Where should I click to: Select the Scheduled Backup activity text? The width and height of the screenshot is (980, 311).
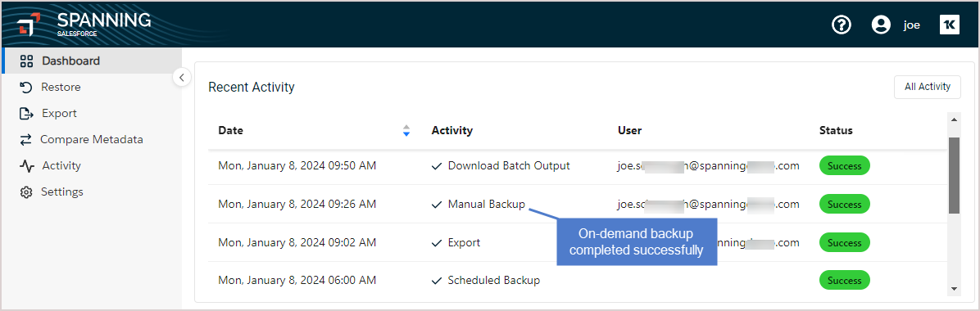(494, 281)
